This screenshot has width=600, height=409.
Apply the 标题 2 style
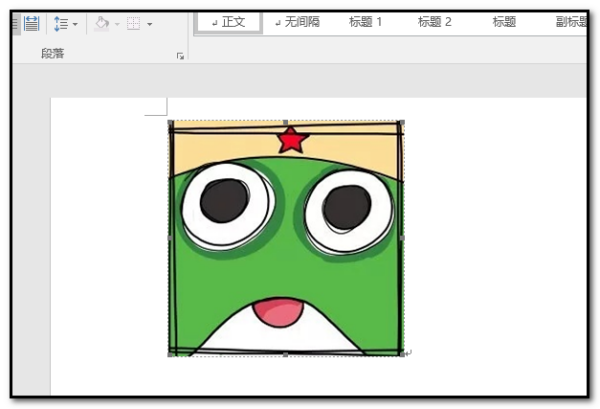pyautogui.click(x=435, y=22)
